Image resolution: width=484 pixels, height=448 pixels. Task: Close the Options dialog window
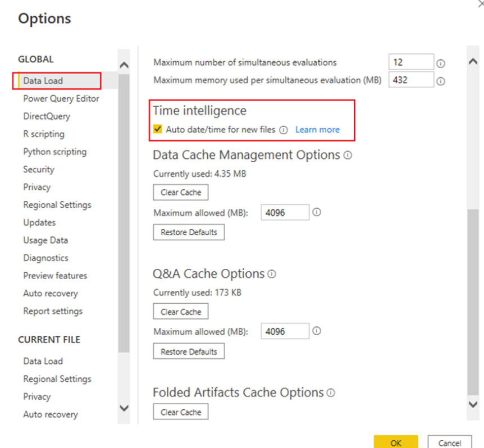pos(481,4)
